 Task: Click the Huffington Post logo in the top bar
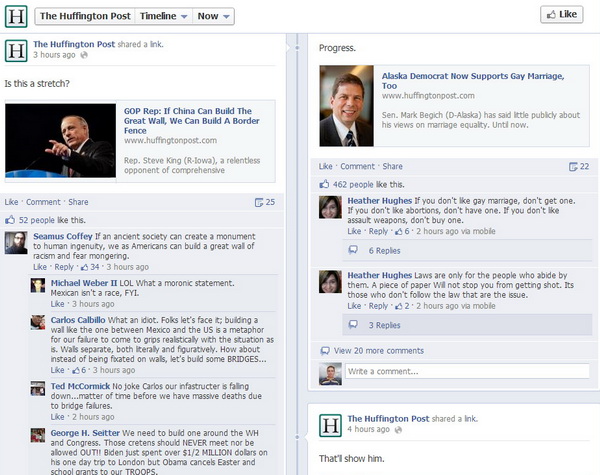[x=16, y=16]
